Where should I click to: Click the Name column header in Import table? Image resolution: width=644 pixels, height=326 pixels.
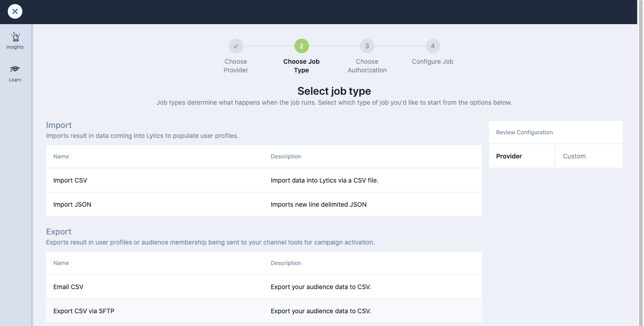(x=61, y=156)
